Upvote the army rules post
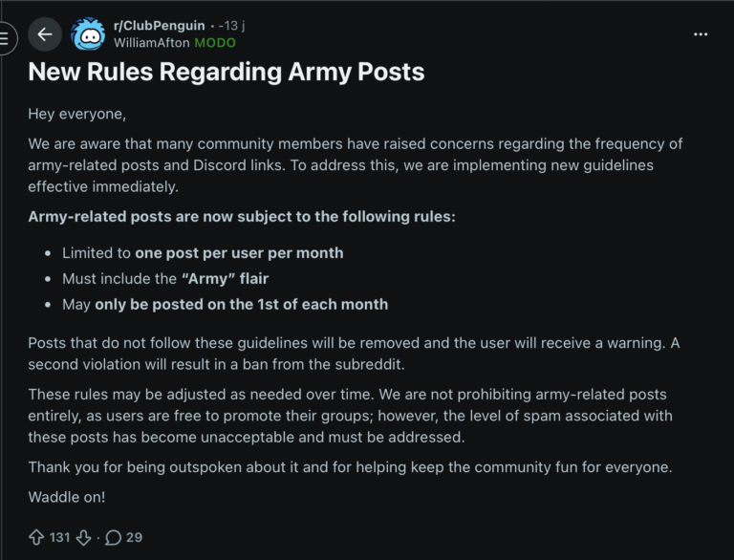The width and height of the screenshot is (734, 560). (35, 537)
